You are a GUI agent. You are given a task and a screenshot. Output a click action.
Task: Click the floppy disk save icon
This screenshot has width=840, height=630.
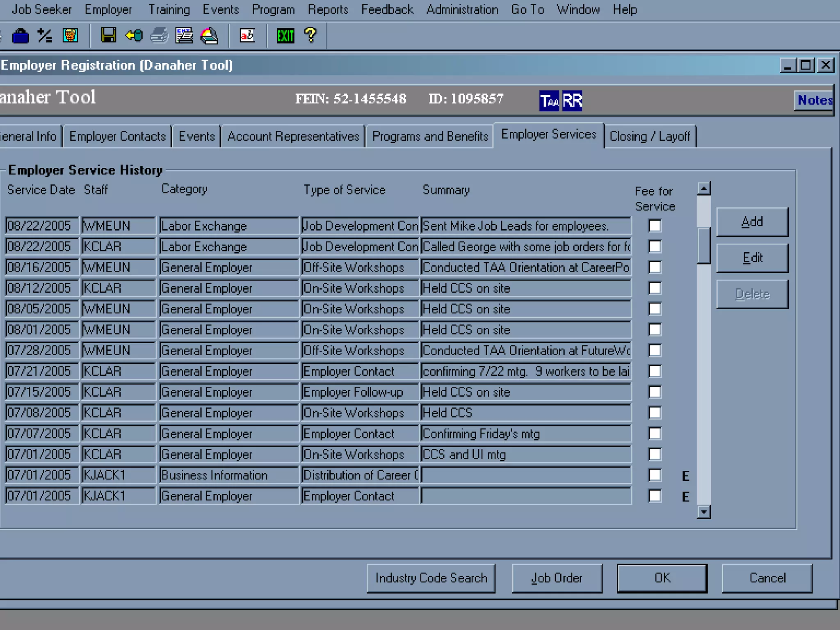point(108,36)
